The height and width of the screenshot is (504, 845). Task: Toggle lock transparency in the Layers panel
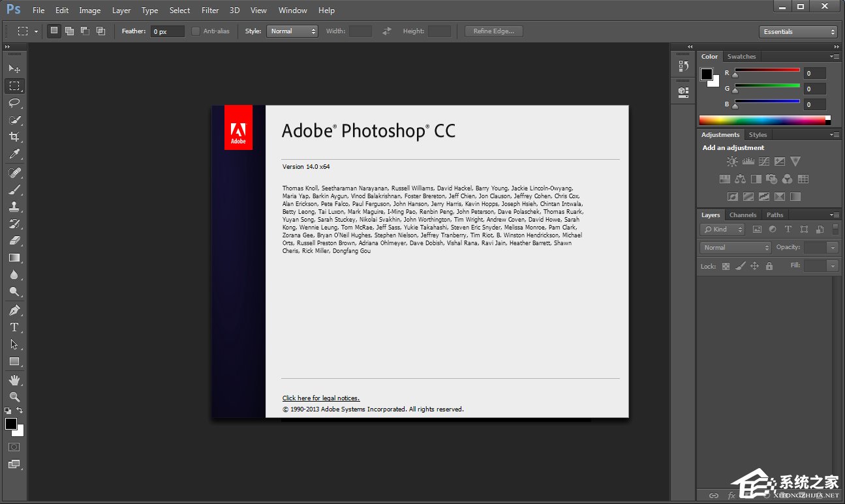726,266
